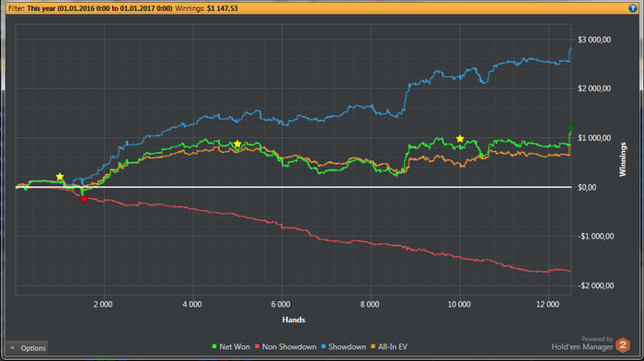Click the '4 000' hands axis label

click(x=192, y=304)
